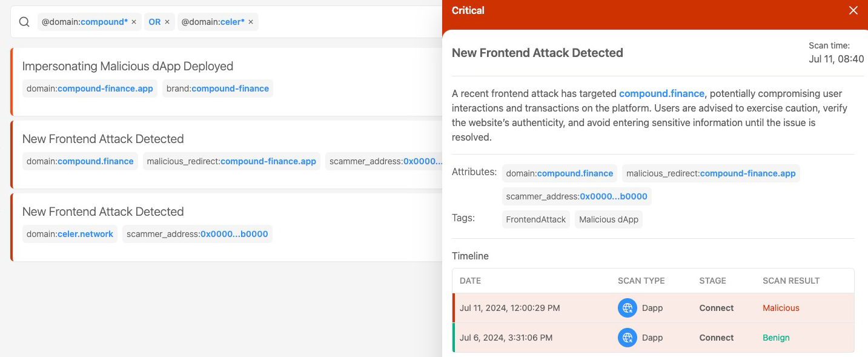Remove the OR operator chip
This screenshot has width=868, height=357.
tap(167, 21)
